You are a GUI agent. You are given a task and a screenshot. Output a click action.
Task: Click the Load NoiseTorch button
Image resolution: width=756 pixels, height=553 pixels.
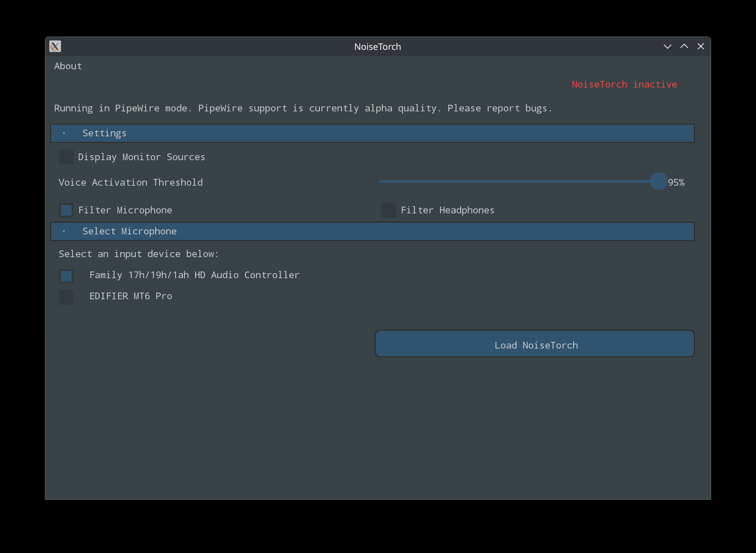[x=535, y=344]
